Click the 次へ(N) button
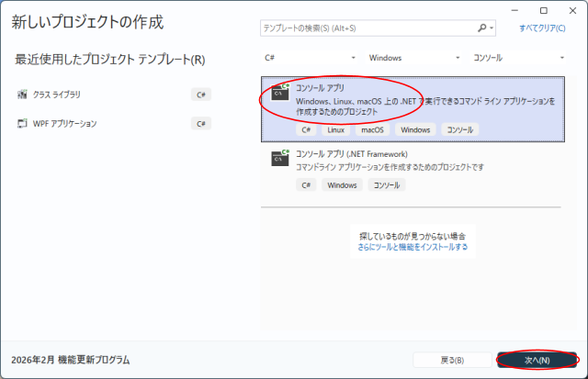588x379 pixels. (537, 360)
